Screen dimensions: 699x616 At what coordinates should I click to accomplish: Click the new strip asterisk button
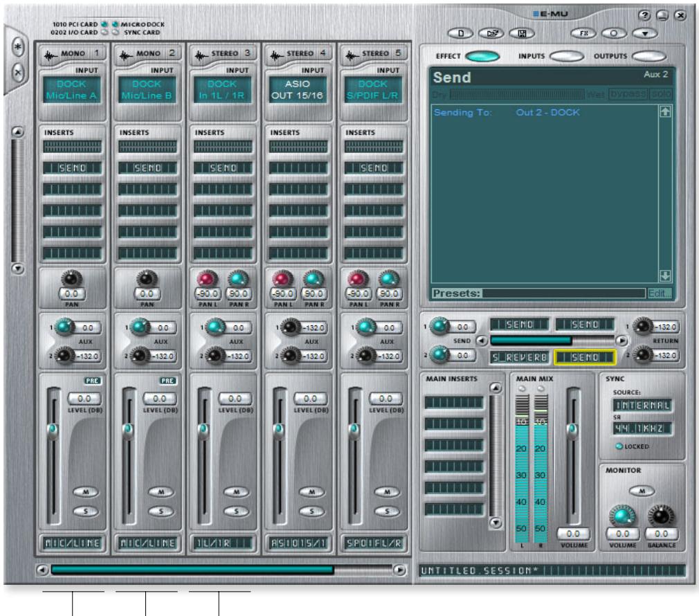[x=18, y=47]
